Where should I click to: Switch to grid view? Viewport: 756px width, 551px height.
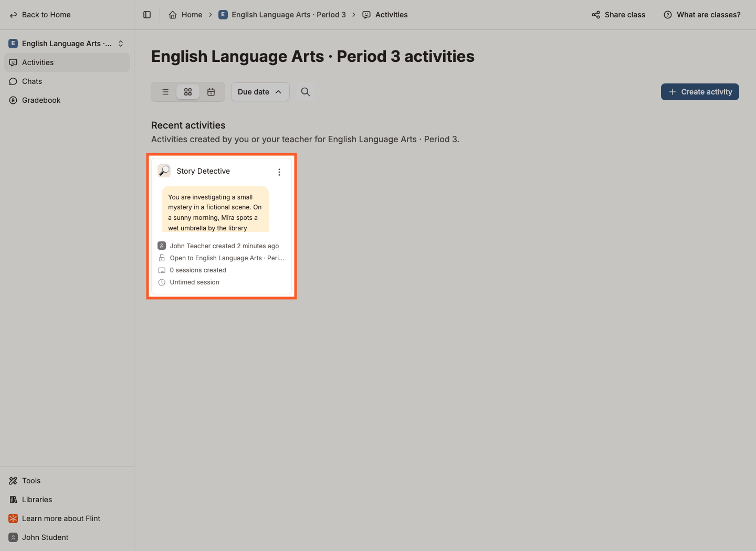[188, 92]
